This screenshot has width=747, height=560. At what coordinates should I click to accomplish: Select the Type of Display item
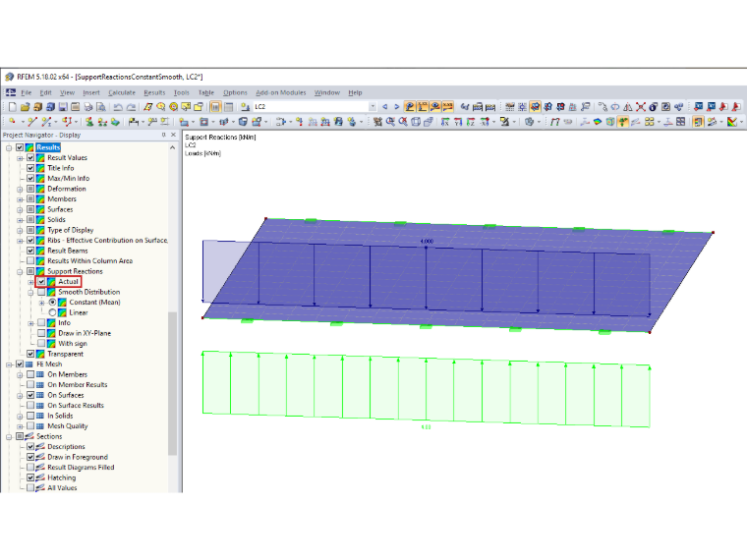(71, 230)
